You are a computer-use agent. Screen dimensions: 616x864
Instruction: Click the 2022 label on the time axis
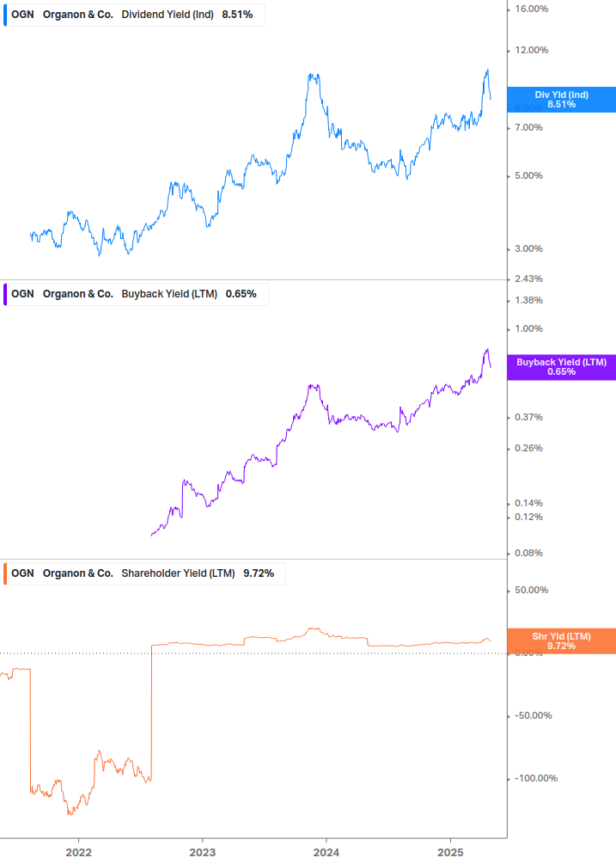click(x=78, y=853)
